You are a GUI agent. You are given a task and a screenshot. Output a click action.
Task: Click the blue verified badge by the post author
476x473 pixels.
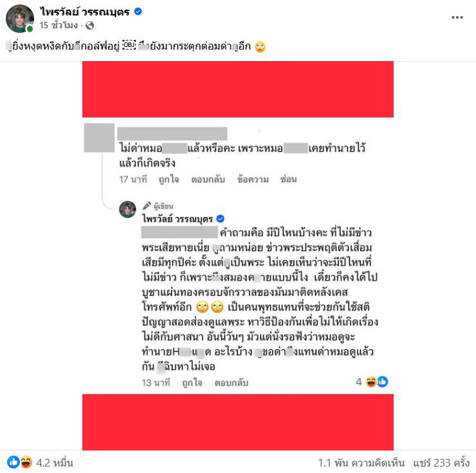point(138,12)
